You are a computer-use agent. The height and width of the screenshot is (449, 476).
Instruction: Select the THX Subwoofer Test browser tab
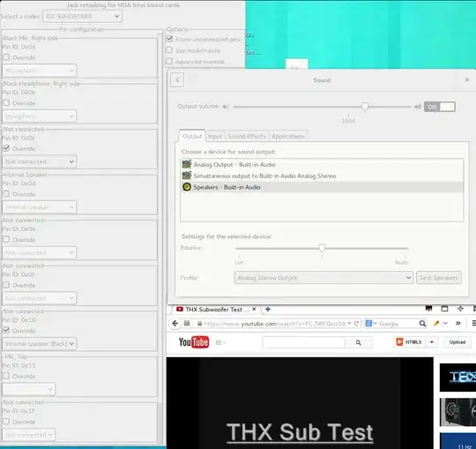(x=216, y=310)
